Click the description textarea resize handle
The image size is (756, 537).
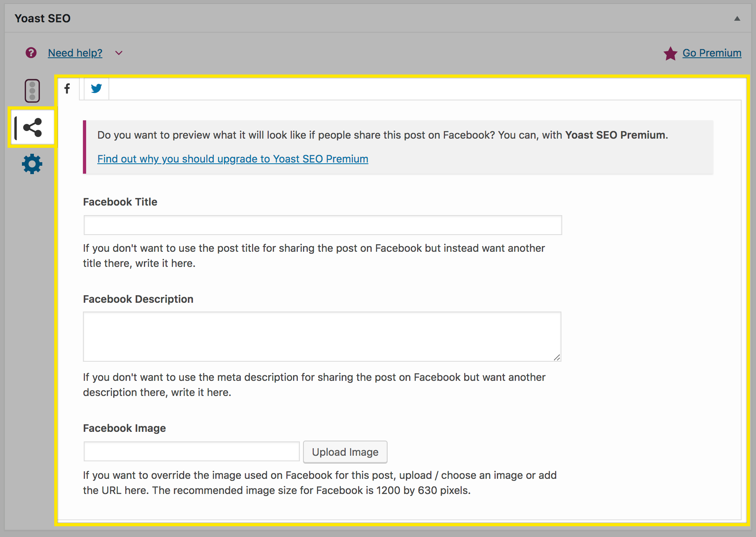[557, 357]
